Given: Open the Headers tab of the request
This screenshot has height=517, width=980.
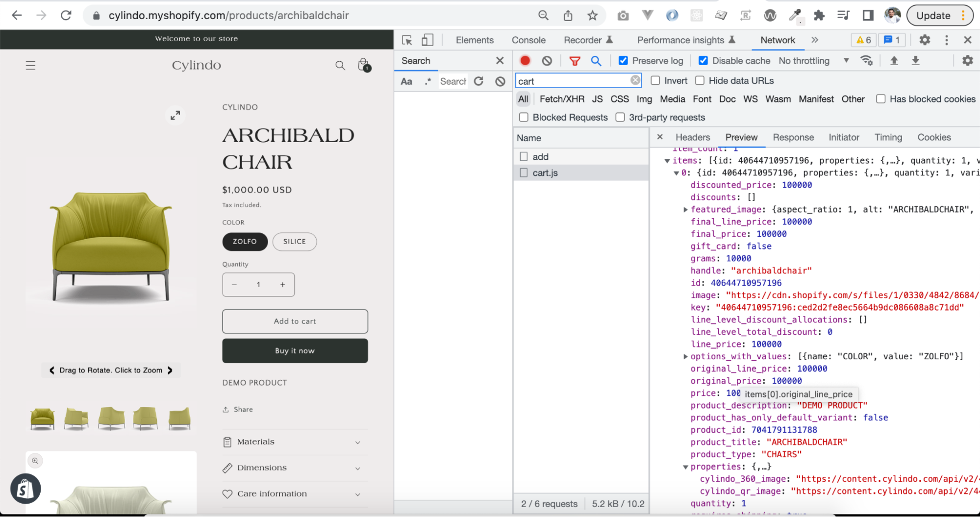Looking at the screenshot, I should 692,138.
